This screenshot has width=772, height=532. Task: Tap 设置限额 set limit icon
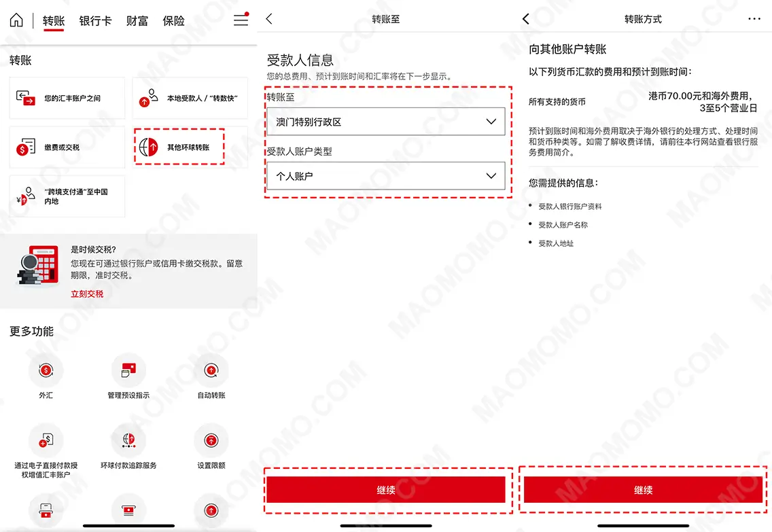point(211,442)
